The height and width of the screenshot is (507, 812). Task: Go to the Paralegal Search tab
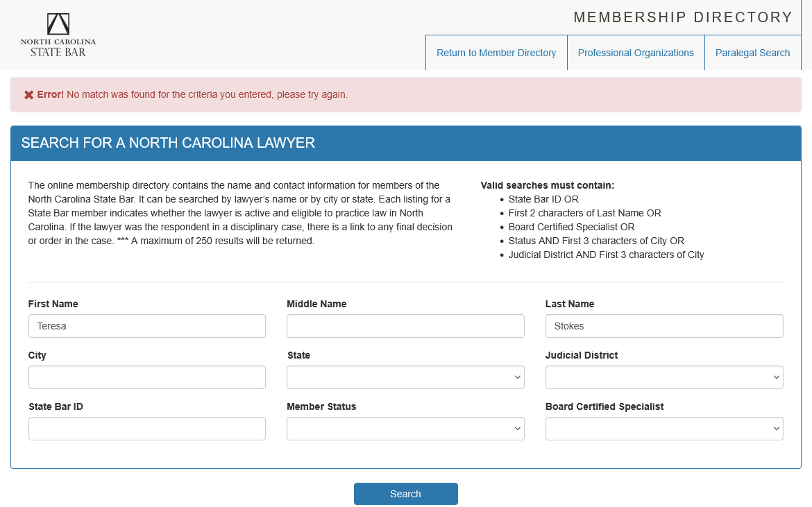(752, 53)
